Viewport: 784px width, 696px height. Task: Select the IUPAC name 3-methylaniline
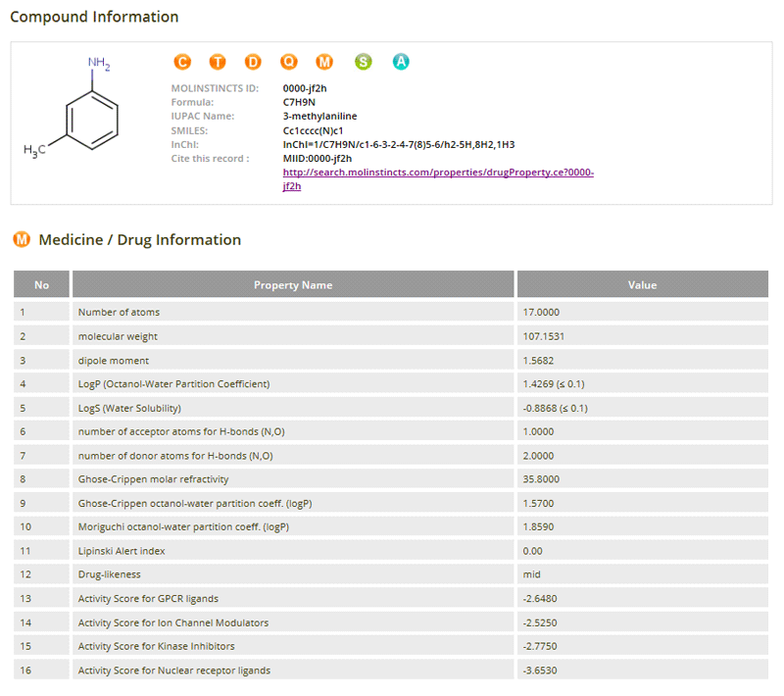[319, 116]
